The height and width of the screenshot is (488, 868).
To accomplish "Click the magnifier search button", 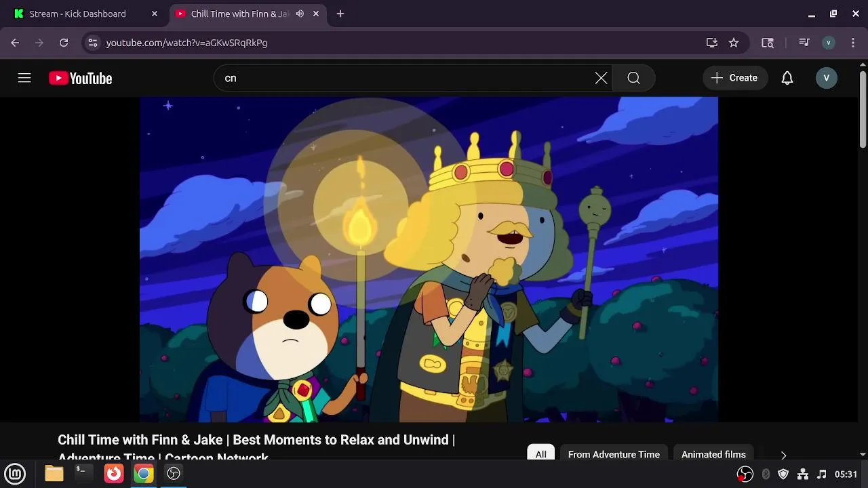I will point(633,78).
